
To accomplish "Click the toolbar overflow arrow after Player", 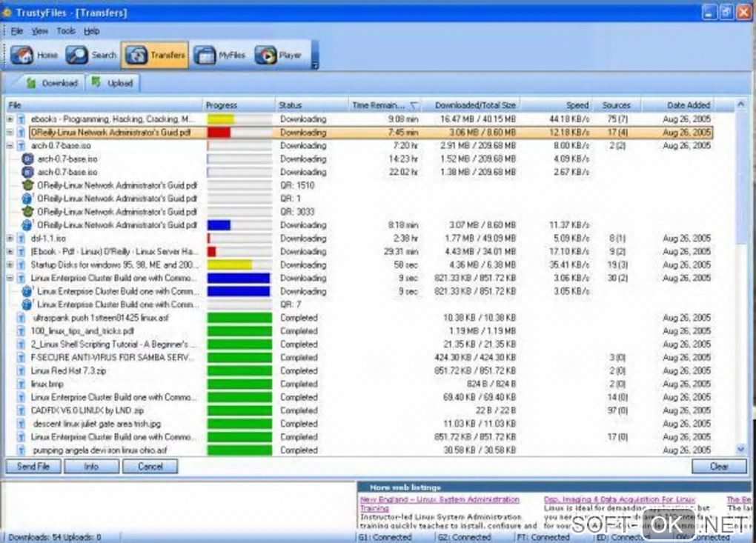I will click(x=315, y=65).
